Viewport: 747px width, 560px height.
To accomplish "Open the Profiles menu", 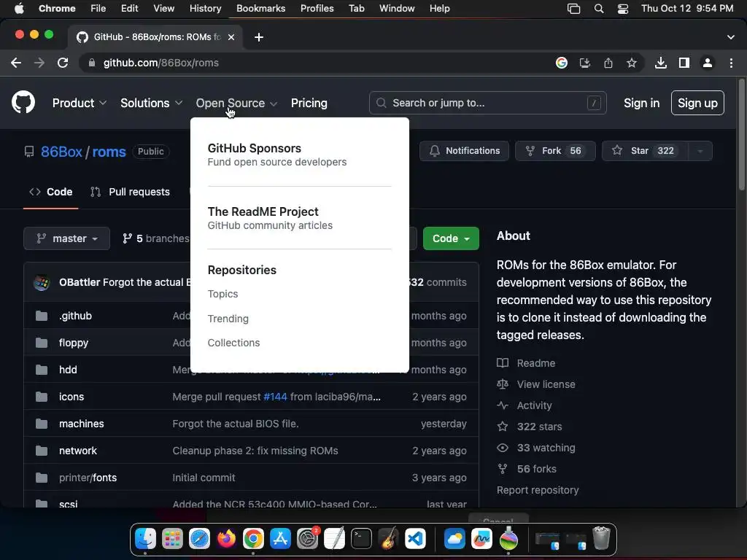I will (317, 9).
